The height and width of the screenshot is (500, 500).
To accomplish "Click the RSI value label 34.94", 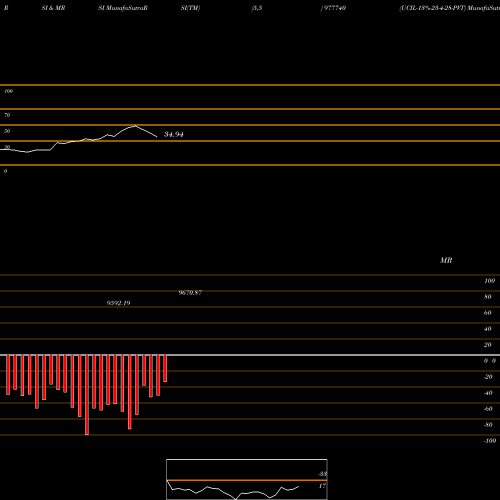I will [x=174, y=134].
